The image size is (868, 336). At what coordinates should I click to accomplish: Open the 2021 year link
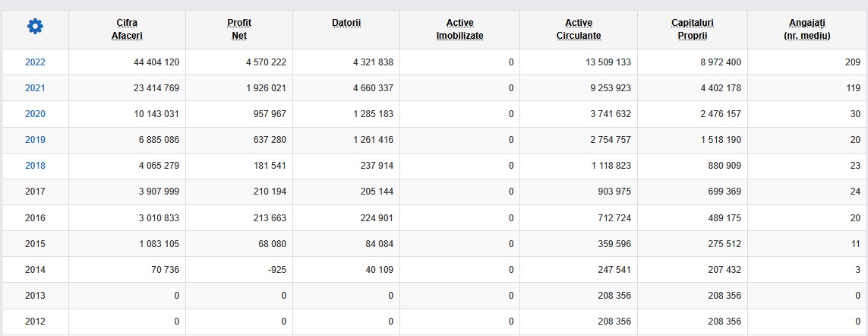point(35,88)
